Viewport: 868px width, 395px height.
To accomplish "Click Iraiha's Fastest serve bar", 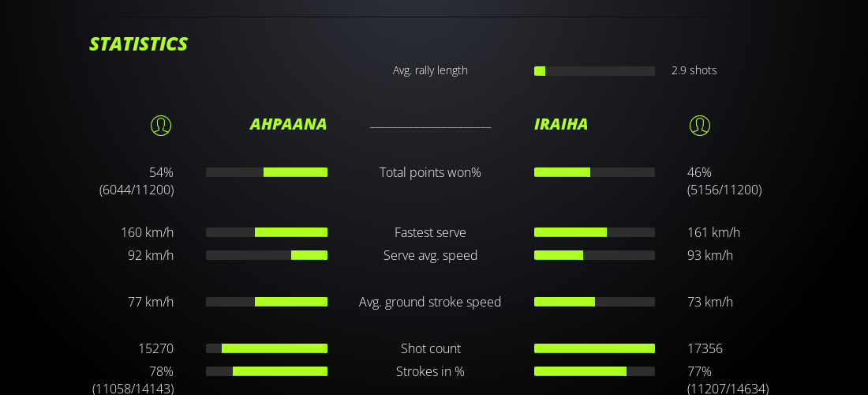I will (594, 232).
